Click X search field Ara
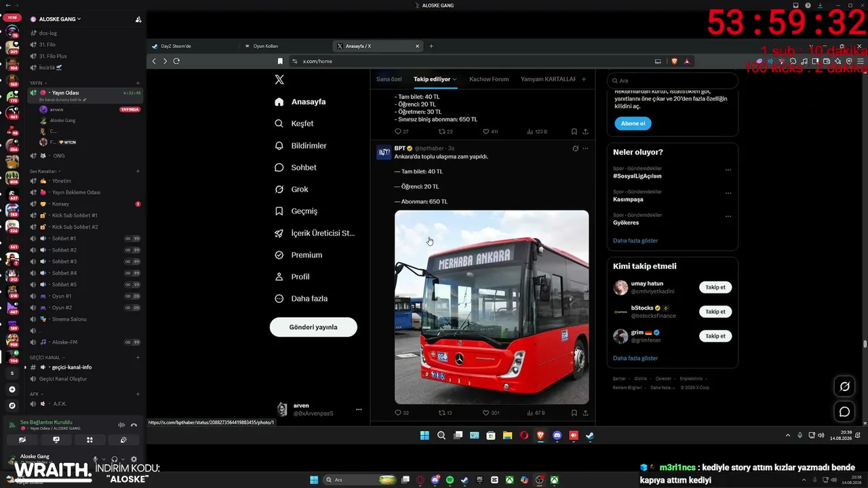This screenshot has height=488, width=868. click(672, 81)
